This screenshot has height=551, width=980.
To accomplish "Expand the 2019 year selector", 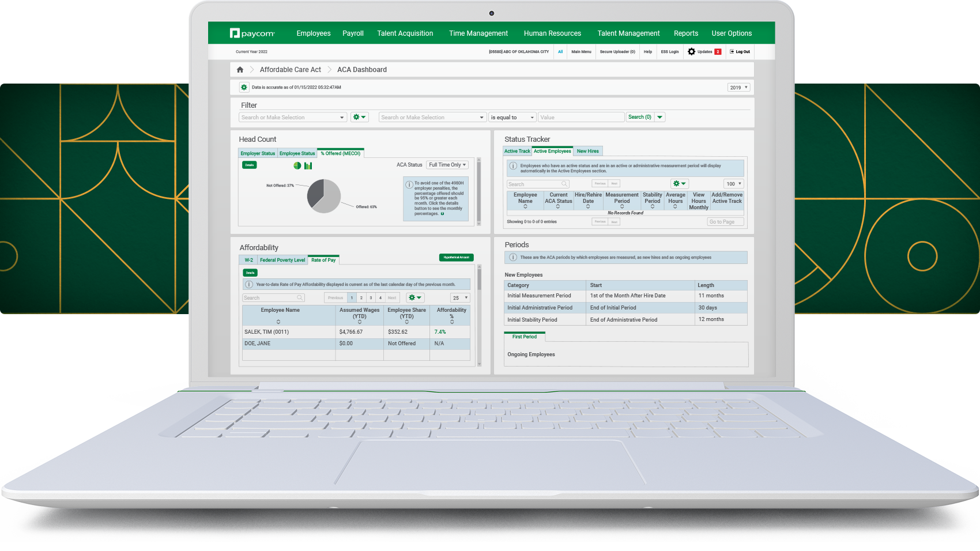I will click(738, 88).
